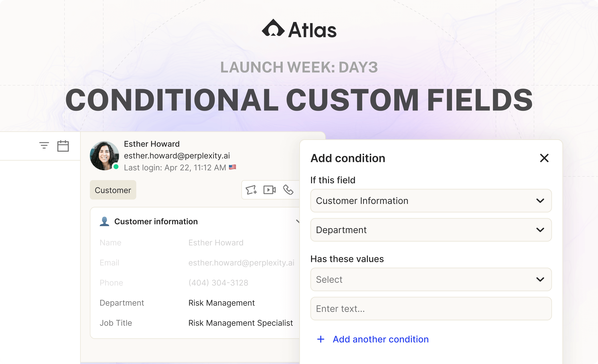Click the Customer tag button
The width and height of the screenshot is (598, 364).
tap(113, 190)
